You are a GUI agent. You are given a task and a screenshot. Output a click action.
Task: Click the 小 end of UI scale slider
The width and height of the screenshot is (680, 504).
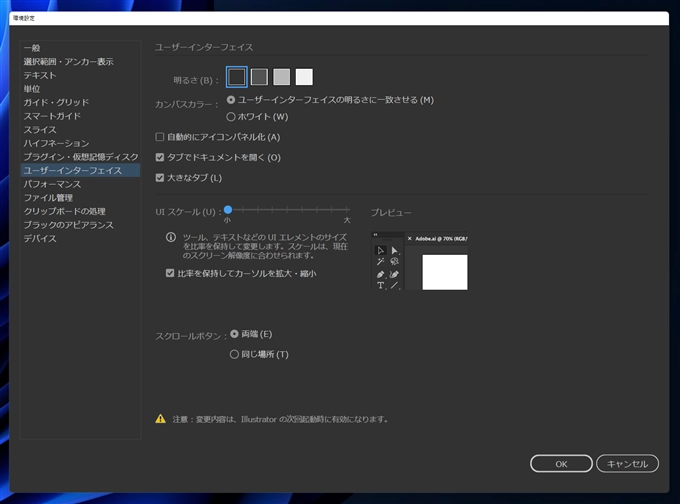(x=227, y=220)
